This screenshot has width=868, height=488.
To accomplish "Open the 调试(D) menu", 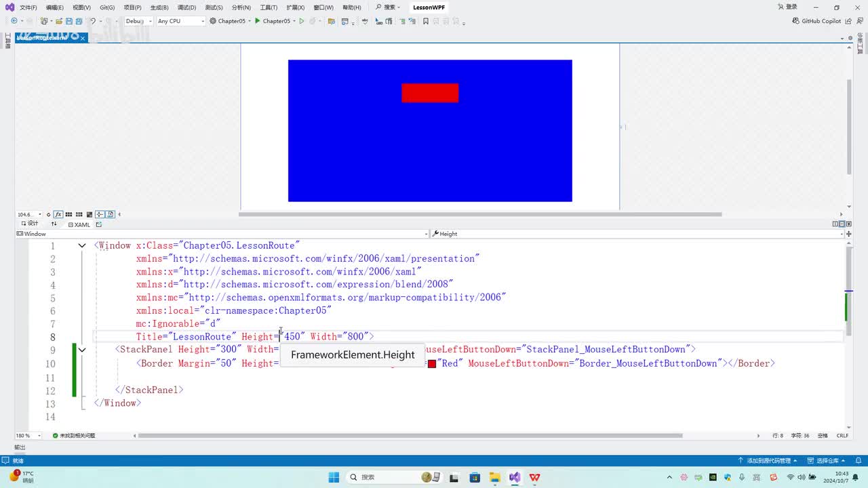I will [186, 7].
